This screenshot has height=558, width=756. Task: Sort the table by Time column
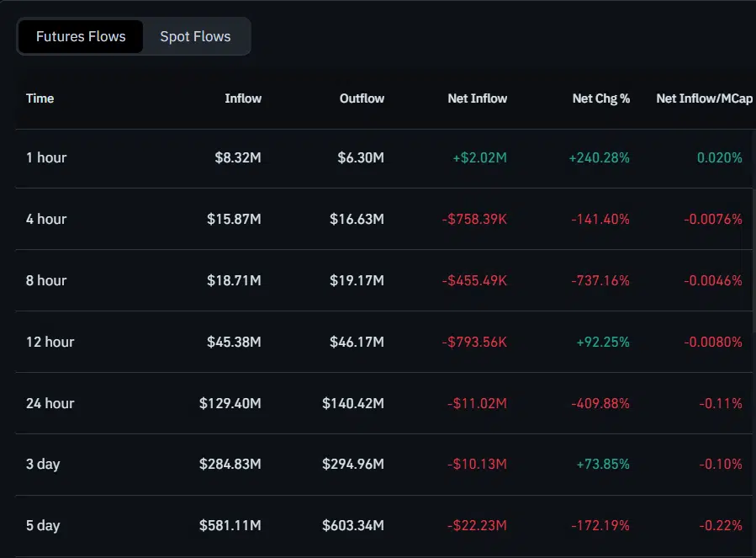tap(40, 98)
